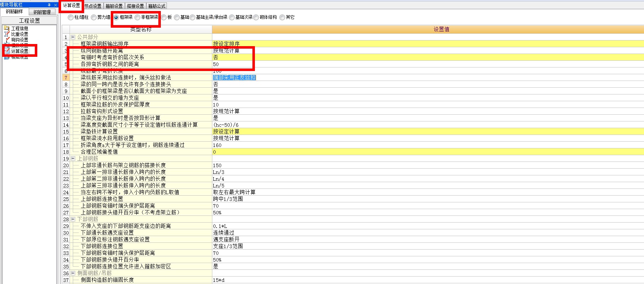Switch to the 搭接设置 tab

coord(135,6)
